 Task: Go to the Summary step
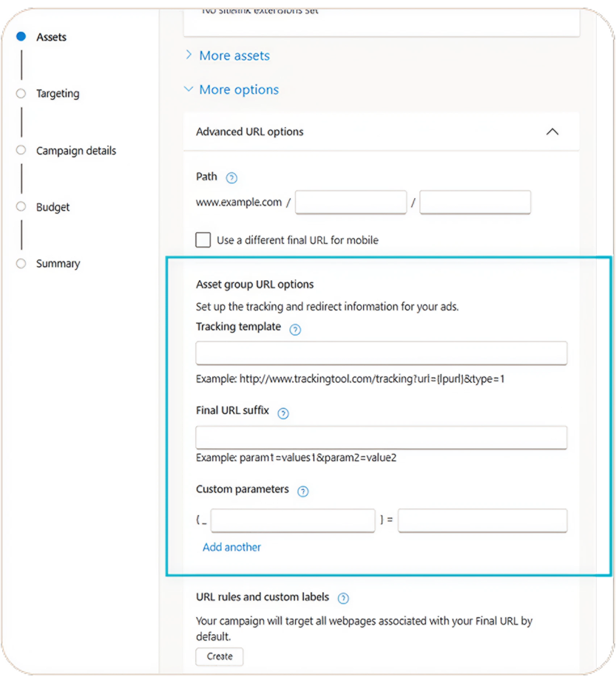[x=58, y=263]
